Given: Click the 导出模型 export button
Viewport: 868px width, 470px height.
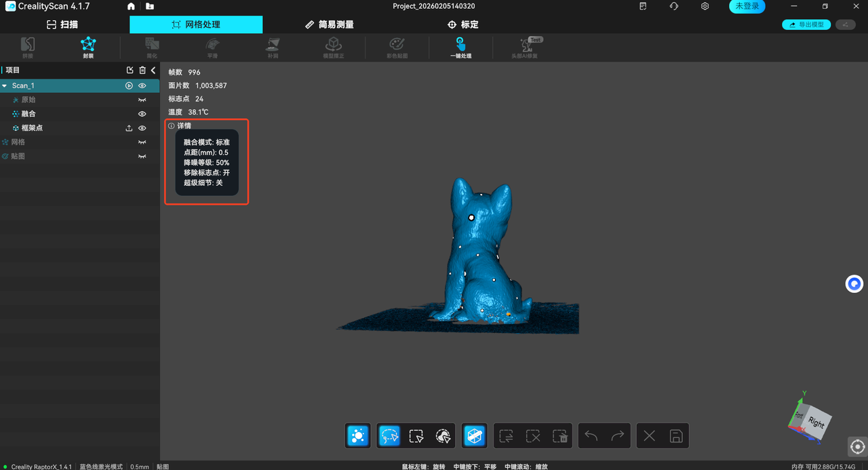Looking at the screenshot, I should pyautogui.click(x=806, y=24).
